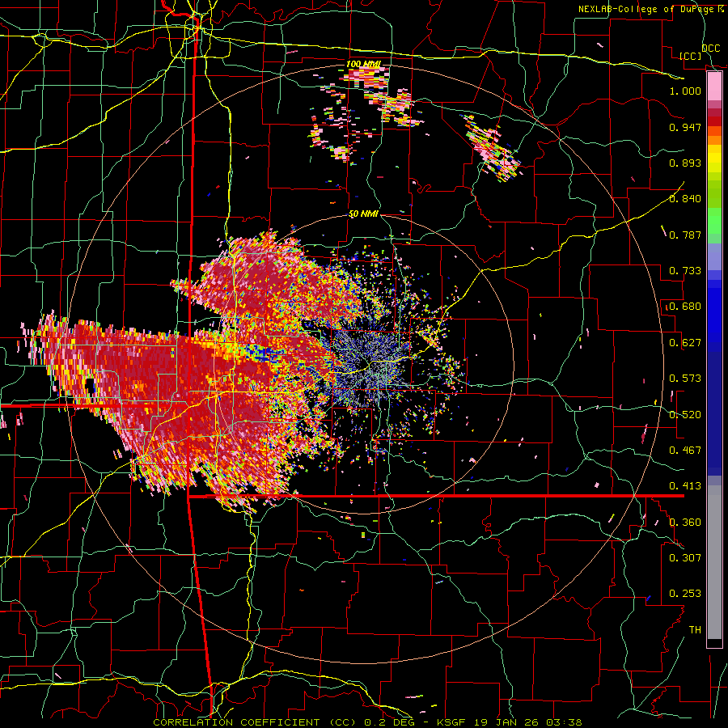Click the 0.253 scale value
This screenshot has height=728, width=728.
point(685,594)
